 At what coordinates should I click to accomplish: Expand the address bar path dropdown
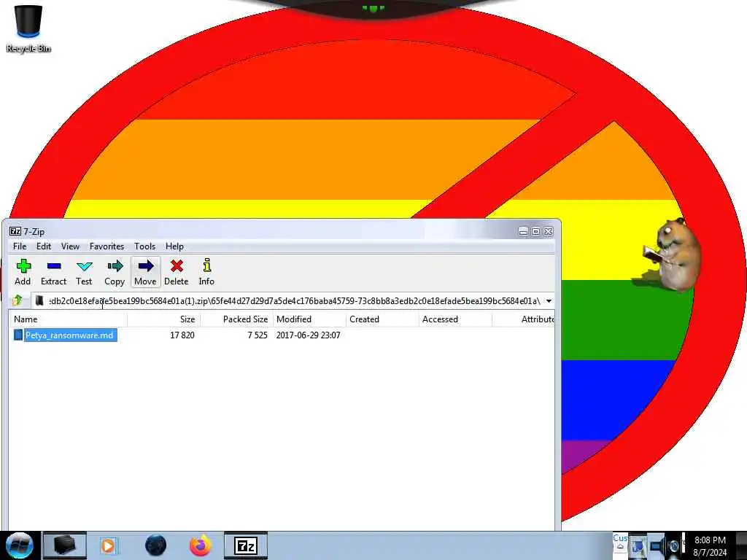click(x=549, y=301)
